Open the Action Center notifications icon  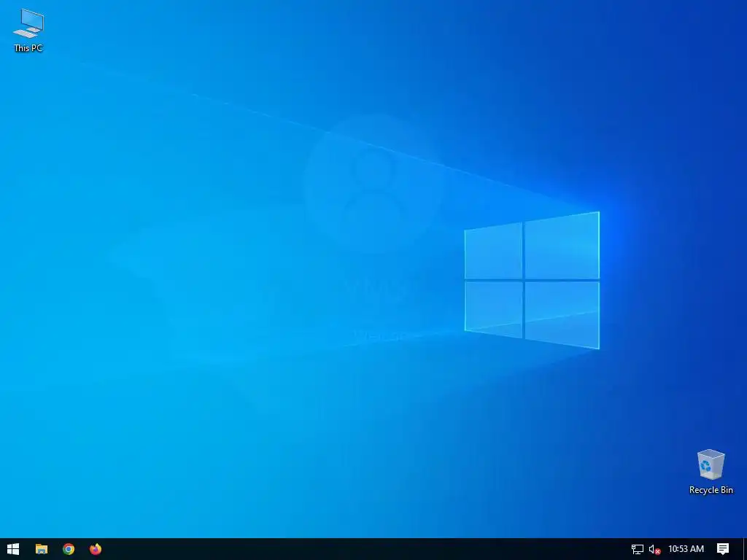[x=723, y=549]
